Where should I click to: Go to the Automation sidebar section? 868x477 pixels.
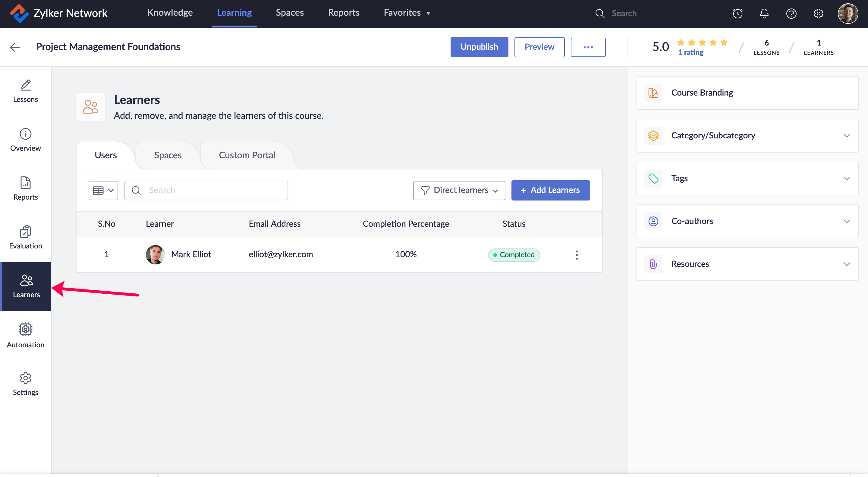(25, 335)
